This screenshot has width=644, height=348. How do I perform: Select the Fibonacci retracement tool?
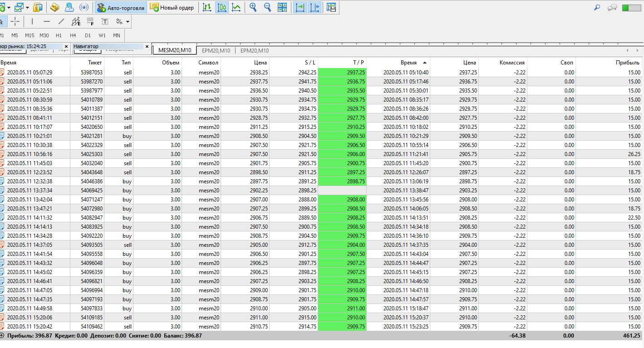[90, 21]
